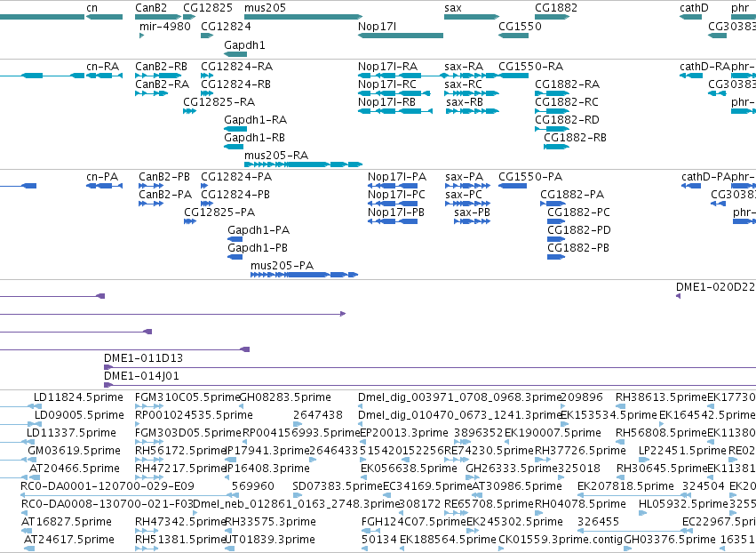
Task: Open the GH26333.5prime EST label
Action: 512,469
